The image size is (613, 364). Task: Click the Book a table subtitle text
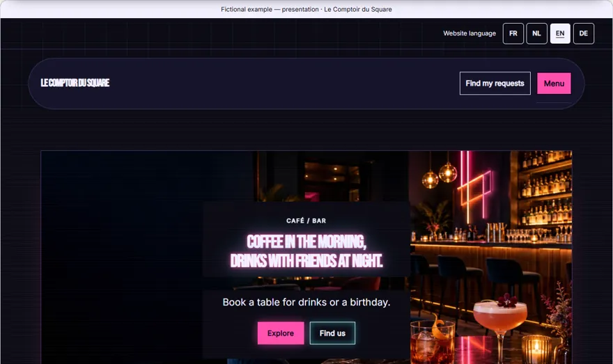pos(306,302)
